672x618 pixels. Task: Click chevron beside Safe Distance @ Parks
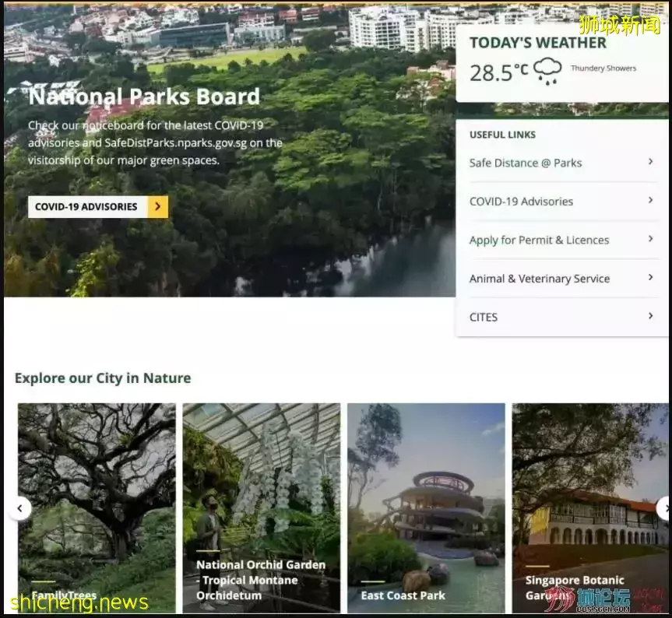650,162
